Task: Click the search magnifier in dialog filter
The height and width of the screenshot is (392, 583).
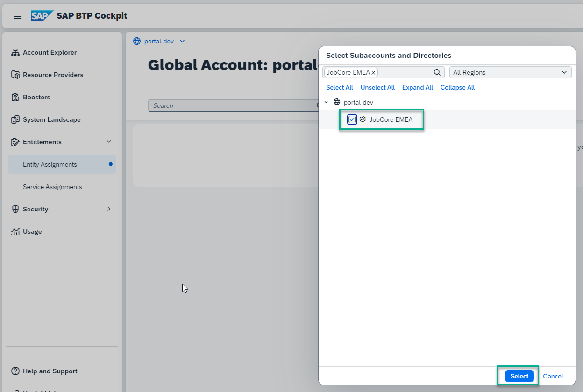Action: click(x=437, y=72)
